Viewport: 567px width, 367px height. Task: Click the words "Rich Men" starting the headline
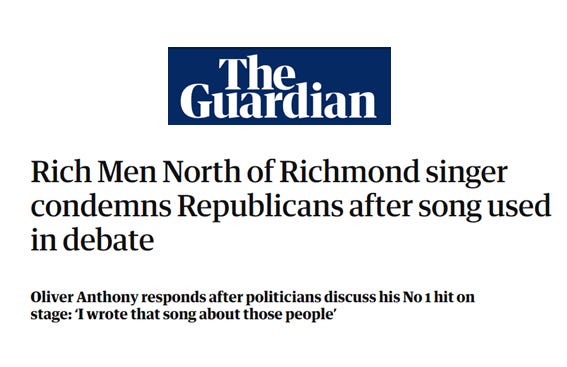[94, 172]
